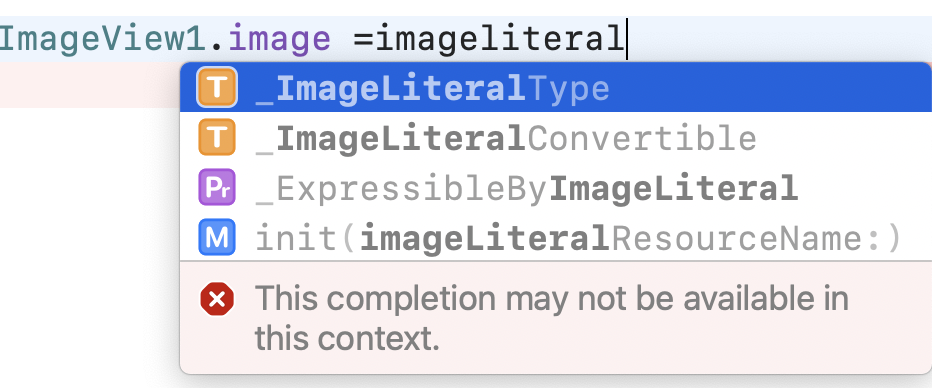
Task: Click the "ResourceName:)" portion of the init suggestion
Action: click(x=757, y=238)
